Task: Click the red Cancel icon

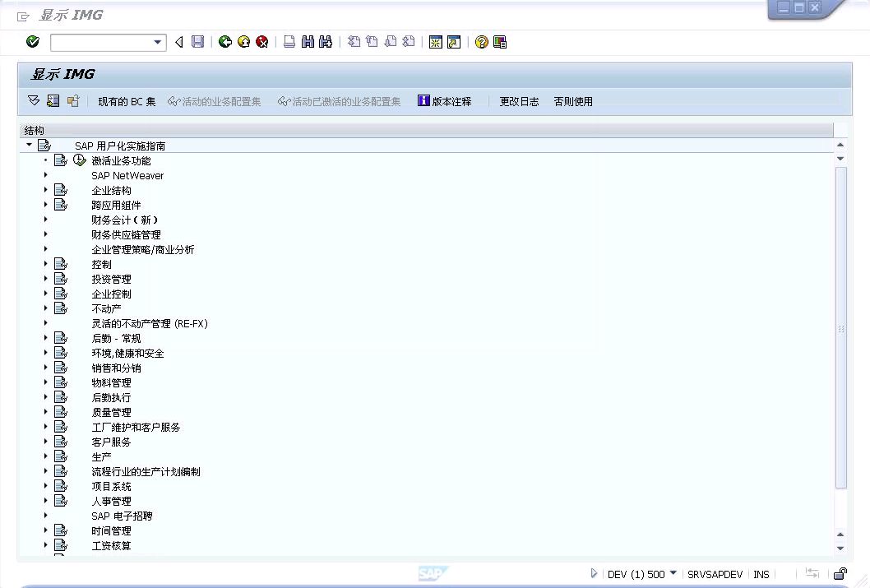Action: point(261,42)
